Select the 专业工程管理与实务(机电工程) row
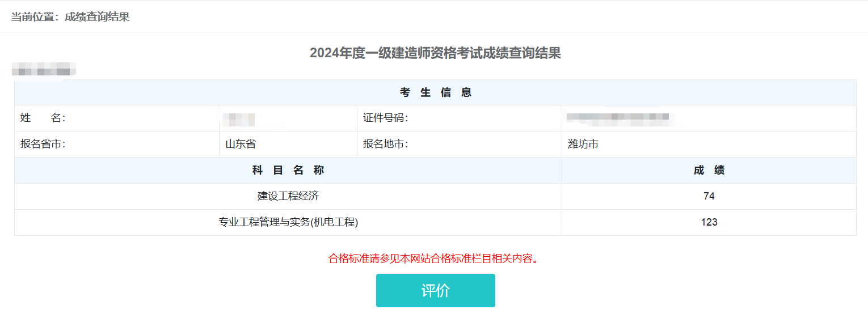This screenshot has width=868, height=318. tap(288, 222)
